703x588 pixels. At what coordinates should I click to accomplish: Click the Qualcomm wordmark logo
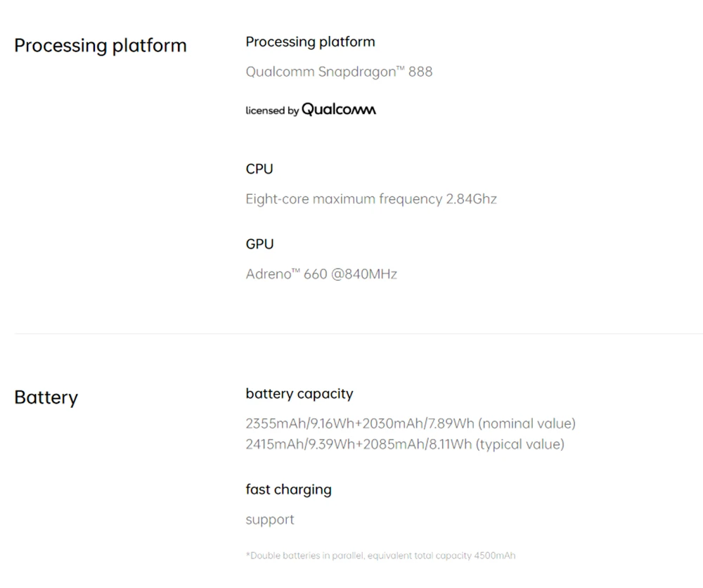point(339,110)
